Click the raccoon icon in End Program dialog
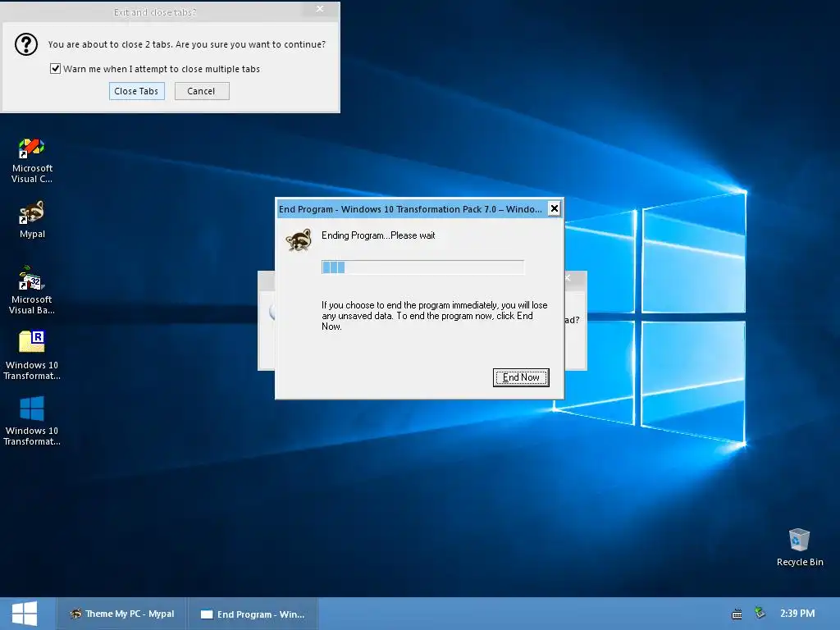The image size is (840, 630). pyautogui.click(x=299, y=240)
